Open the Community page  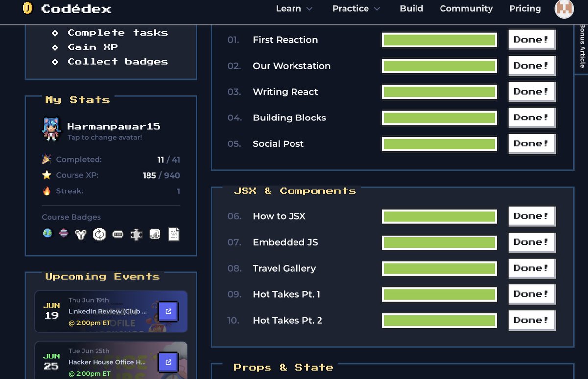(x=466, y=8)
